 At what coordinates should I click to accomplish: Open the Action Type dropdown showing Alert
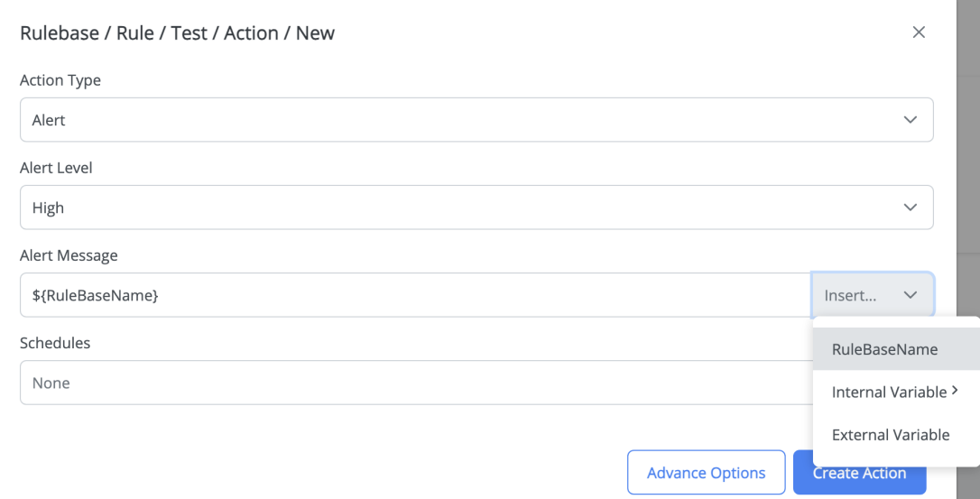coord(451,120)
